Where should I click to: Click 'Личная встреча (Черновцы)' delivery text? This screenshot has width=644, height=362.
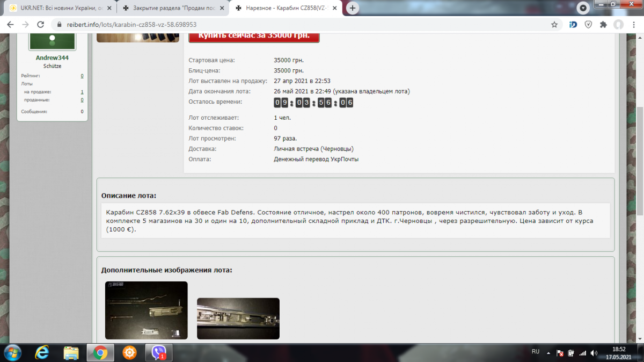[x=313, y=149]
